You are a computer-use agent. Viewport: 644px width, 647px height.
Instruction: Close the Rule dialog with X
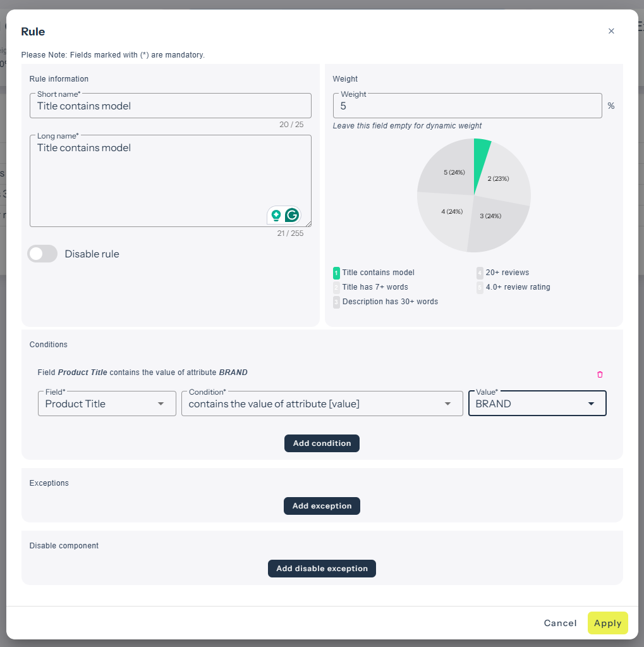pos(611,31)
